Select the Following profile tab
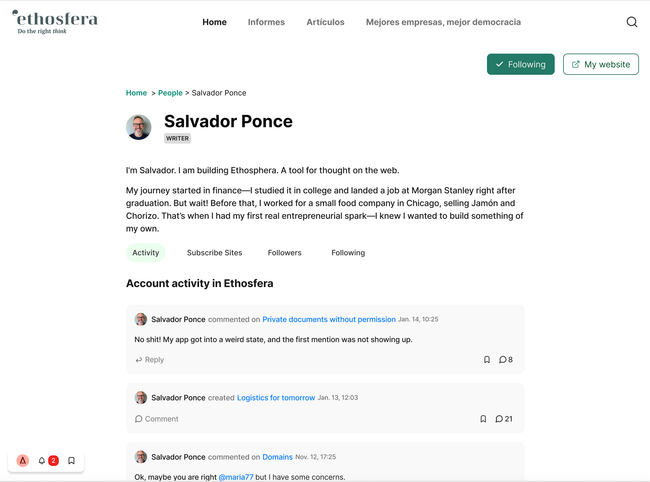 click(348, 253)
